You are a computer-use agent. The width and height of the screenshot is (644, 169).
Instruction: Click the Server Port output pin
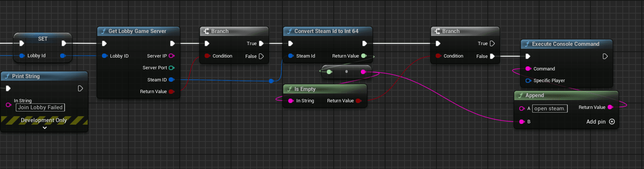[x=171, y=68]
